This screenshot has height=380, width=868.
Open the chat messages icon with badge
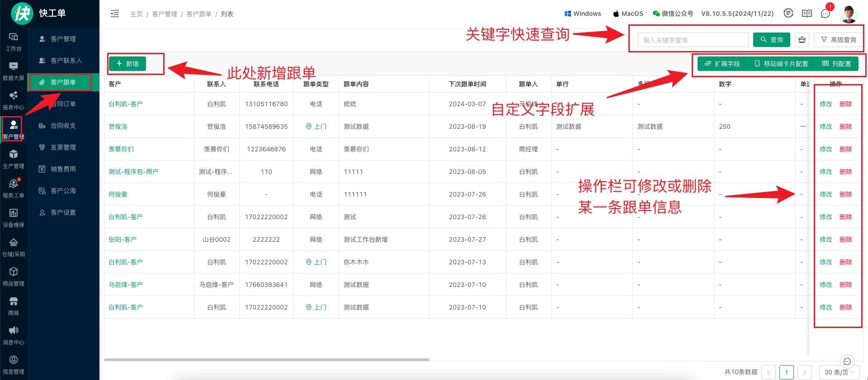pyautogui.click(x=826, y=13)
